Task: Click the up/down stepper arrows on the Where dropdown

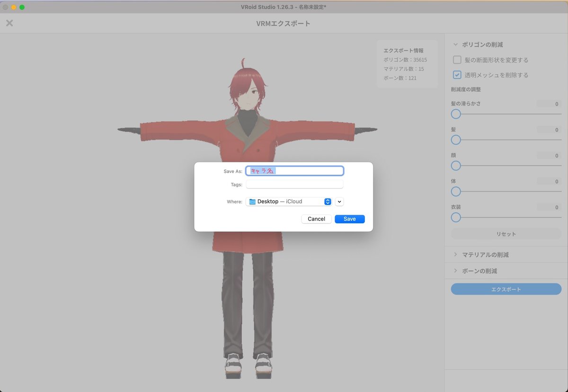Action: [x=327, y=201]
